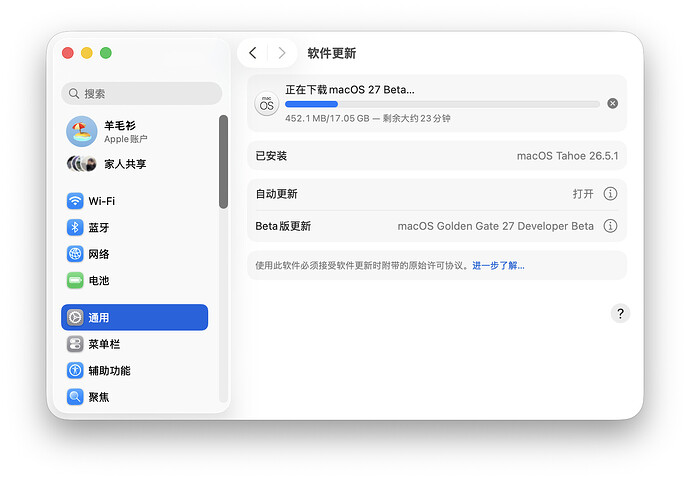Select Wi-Fi in the sidebar
Image resolution: width=690 pixels, height=480 pixels.
coord(135,201)
